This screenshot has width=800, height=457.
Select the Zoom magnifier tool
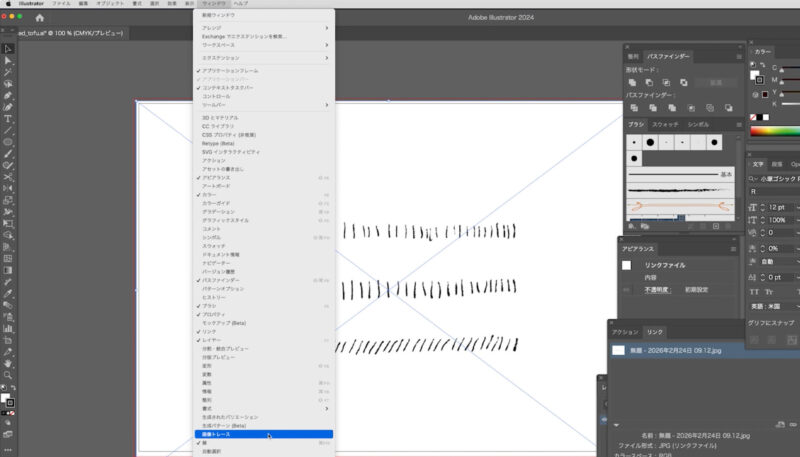click(x=8, y=375)
